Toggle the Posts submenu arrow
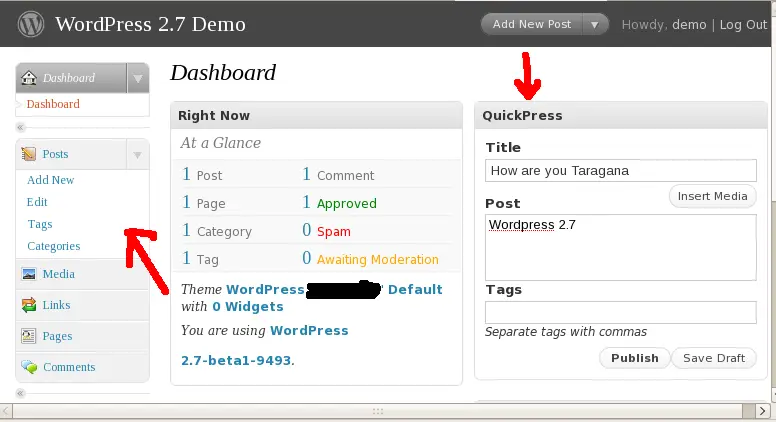 click(137, 155)
